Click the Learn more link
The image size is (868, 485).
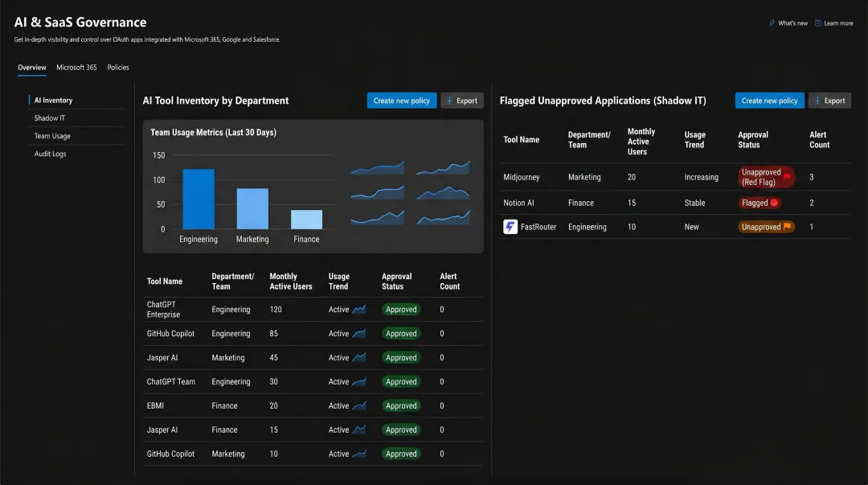838,23
